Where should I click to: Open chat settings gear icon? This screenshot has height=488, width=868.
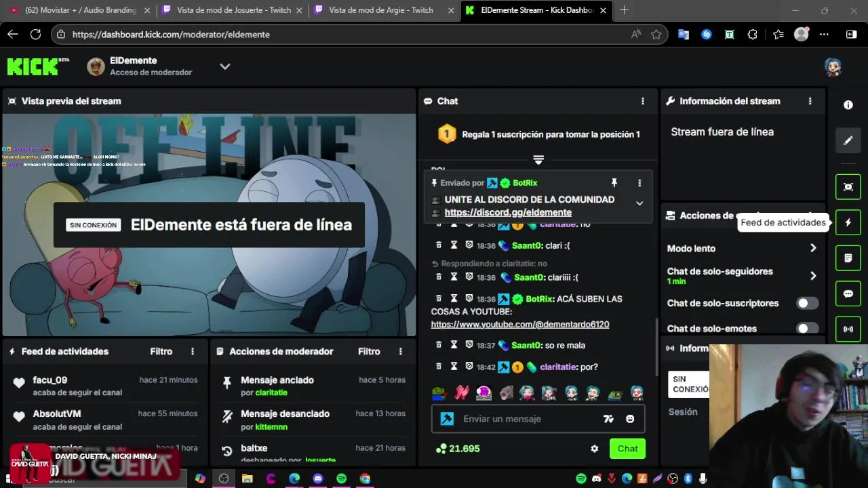595,449
